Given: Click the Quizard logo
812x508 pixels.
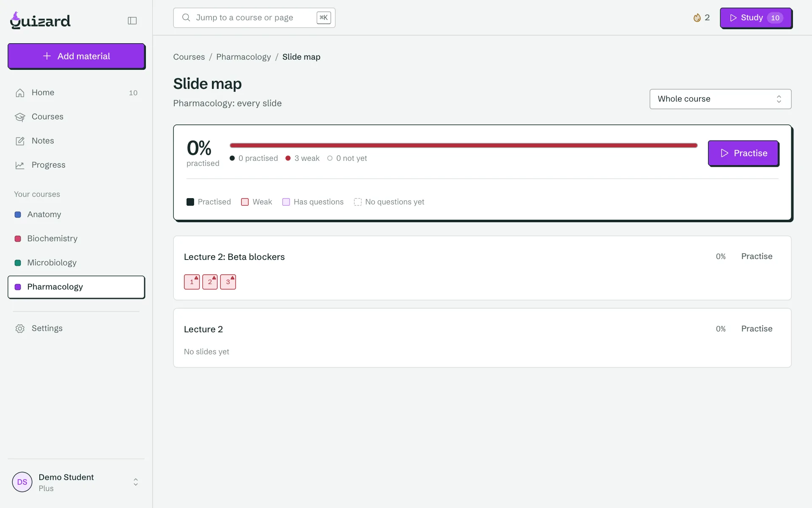Looking at the screenshot, I should 40,20.
